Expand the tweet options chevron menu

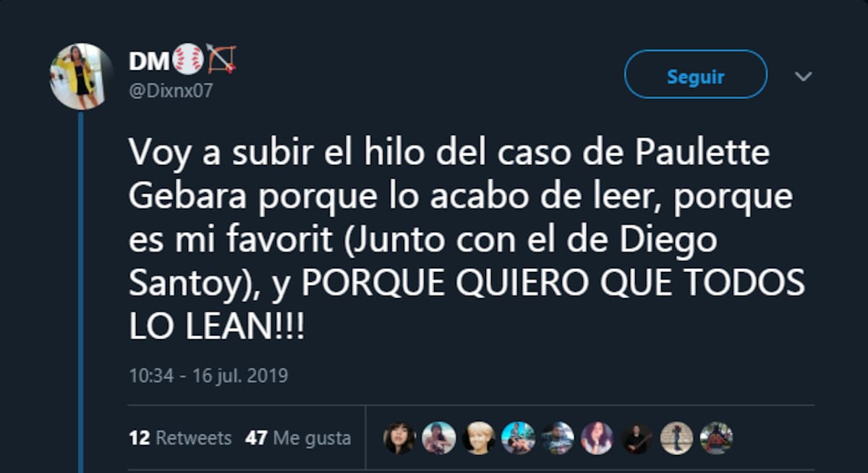click(804, 76)
